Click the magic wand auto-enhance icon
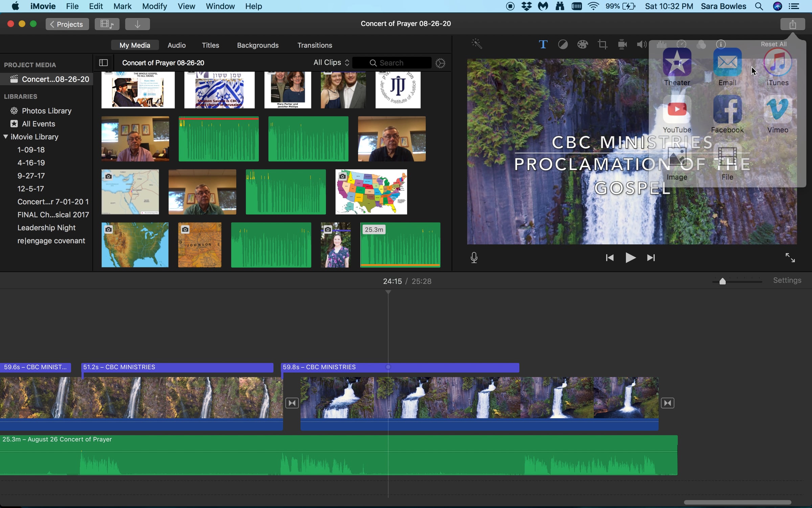The height and width of the screenshot is (508, 812). (477, 44)
